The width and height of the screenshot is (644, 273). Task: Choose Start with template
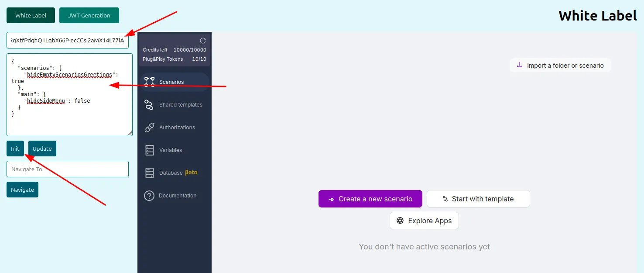coord(478,199)
